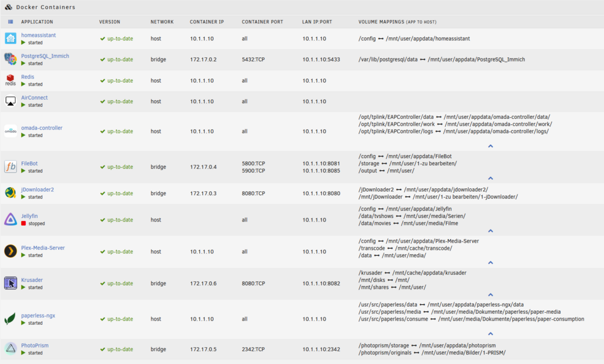Open the Plex-Media-Server icon

click(10, 251)
